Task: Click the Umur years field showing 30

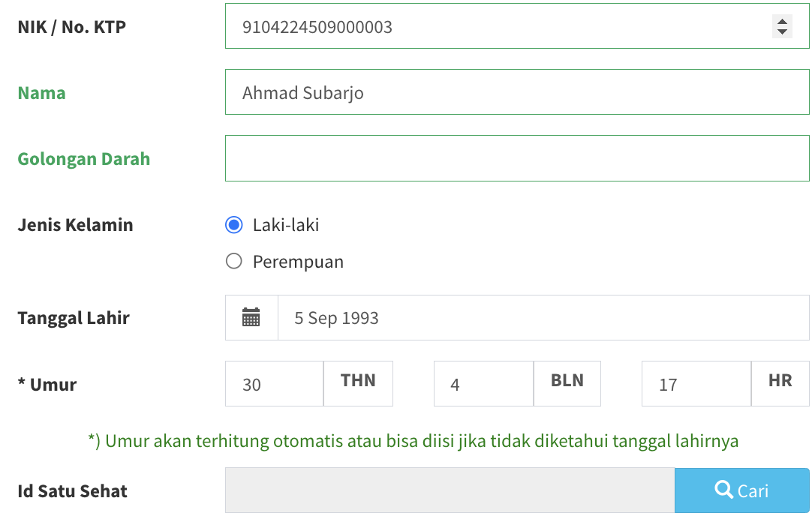Action: coord(275,384)
